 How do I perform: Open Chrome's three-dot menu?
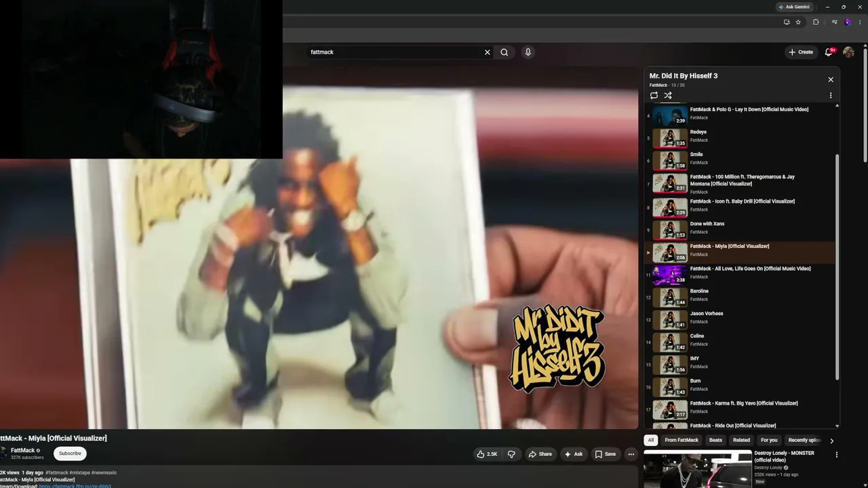pos(860,22)
